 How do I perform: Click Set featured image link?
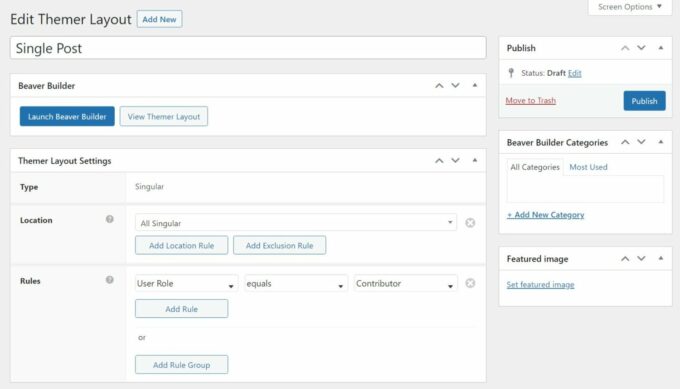(x=540, y=284)
